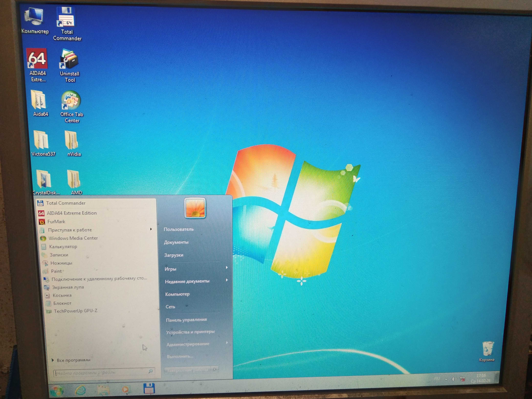Open Windows Media Player from taskbar
Image resolution: width=532 pixels, height=399 pixels.
[x=126, y=389]
